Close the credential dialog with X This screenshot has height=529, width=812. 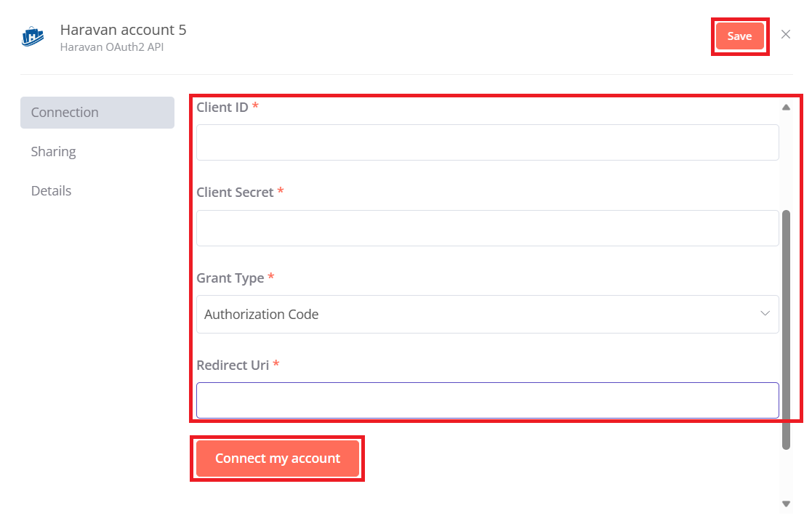(786, 34)
